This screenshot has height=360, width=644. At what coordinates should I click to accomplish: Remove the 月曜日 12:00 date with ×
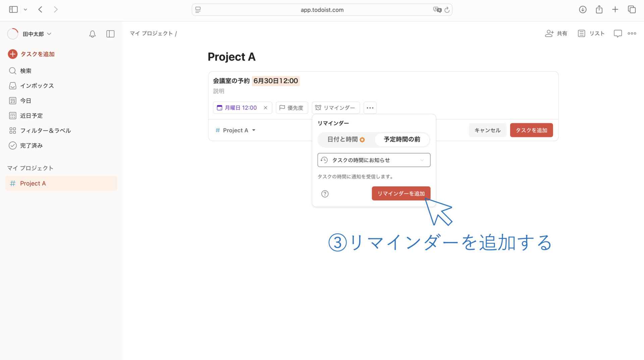pyautogui.click(x=265, y=107)
